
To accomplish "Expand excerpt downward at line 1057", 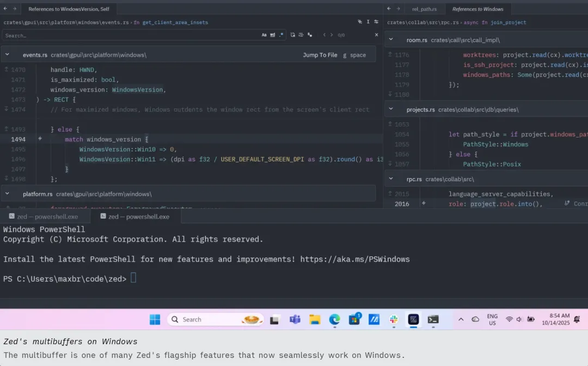I will (x=390, y=164).
